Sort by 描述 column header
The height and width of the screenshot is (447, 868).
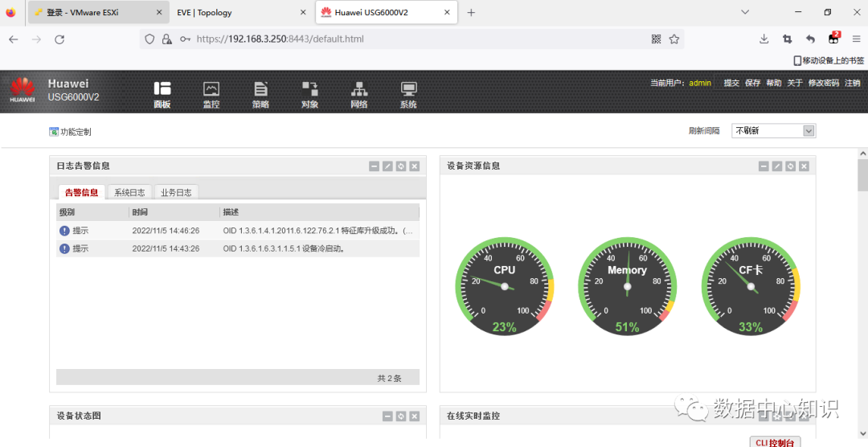pos(319,212)
